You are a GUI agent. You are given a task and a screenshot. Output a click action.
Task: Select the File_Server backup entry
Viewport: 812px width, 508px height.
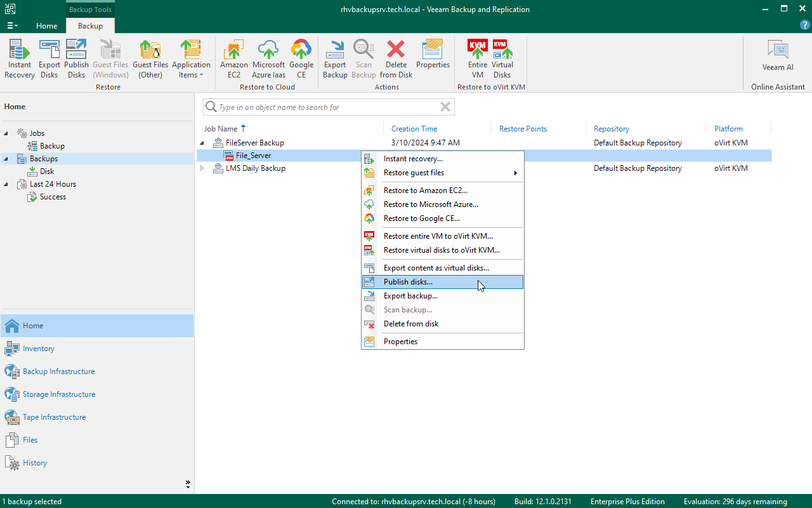[253, 156]
